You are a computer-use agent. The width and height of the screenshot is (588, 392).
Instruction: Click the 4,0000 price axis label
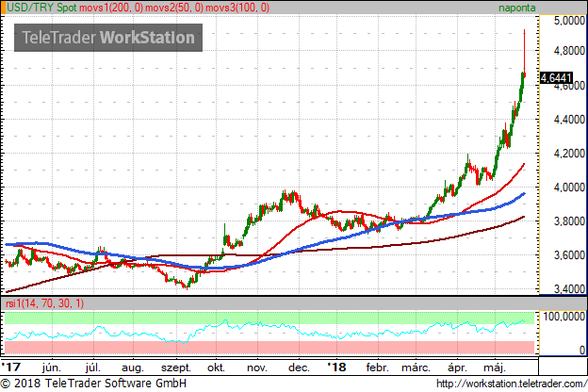pyautogui.click(x=569, y=188)
